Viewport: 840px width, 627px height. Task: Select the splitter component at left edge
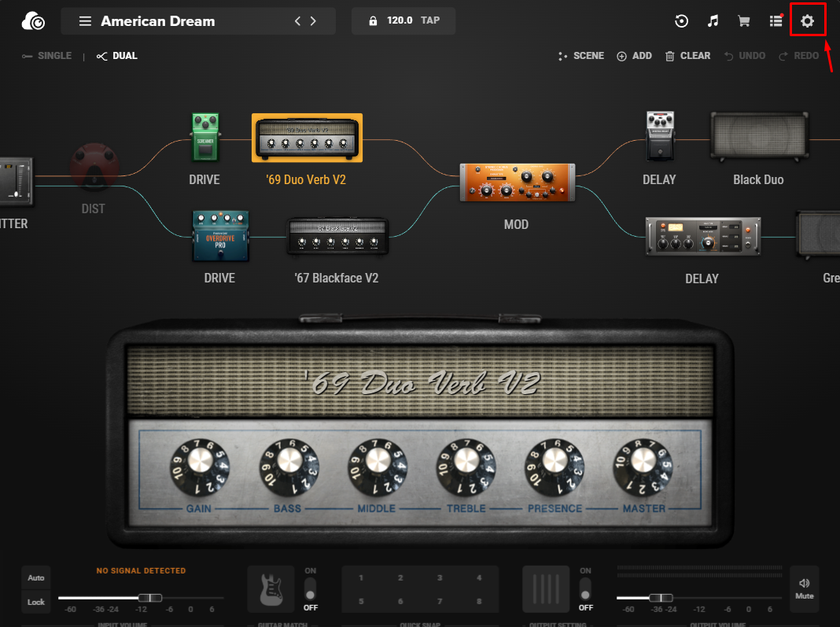coord(16,182)
